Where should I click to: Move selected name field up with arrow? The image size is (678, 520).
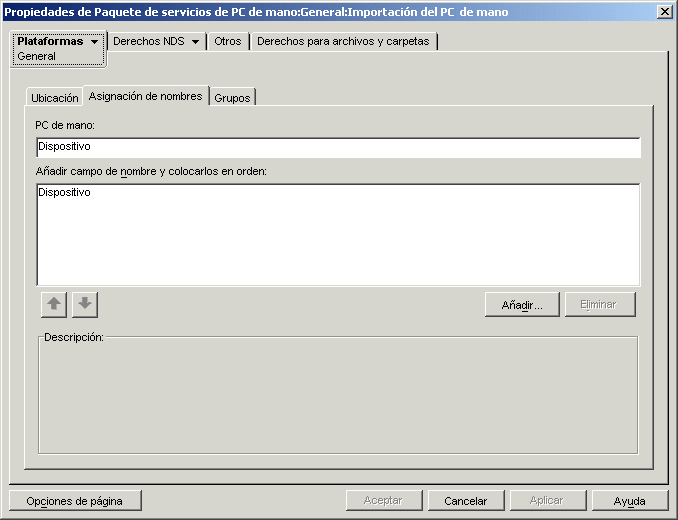click(x=54, y=304)
